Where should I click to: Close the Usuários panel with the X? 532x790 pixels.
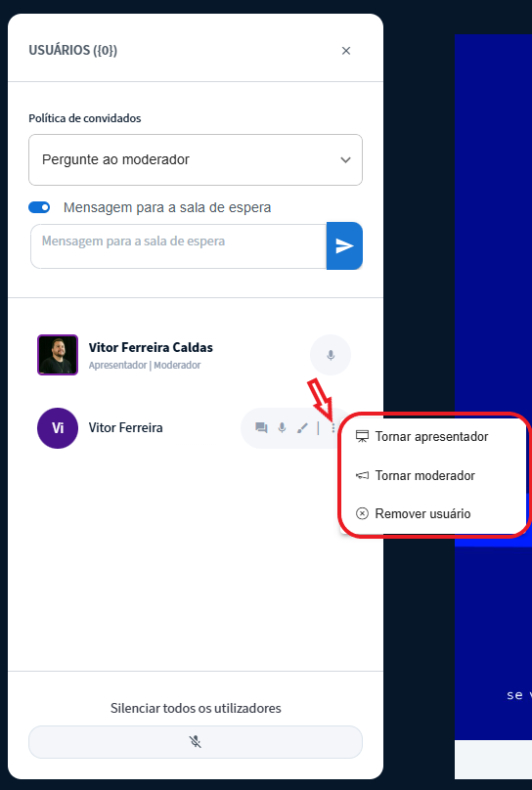[345, 51]
